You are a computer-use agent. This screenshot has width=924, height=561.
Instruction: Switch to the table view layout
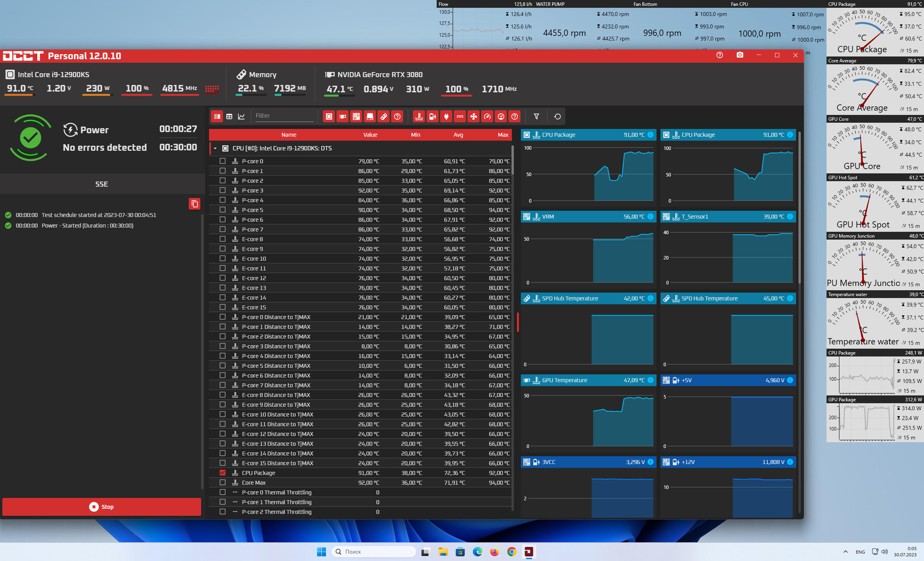click(x=229, y=116)
